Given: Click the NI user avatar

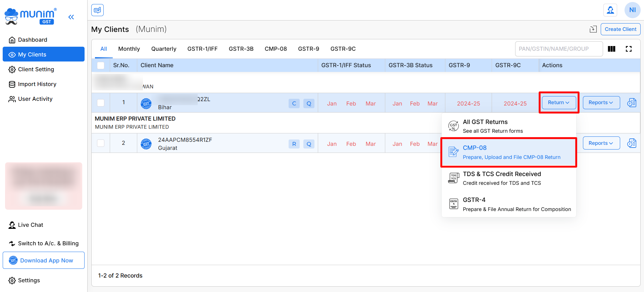Looking at the screenshot, I should pyautogui.click(x=632, y=10).
